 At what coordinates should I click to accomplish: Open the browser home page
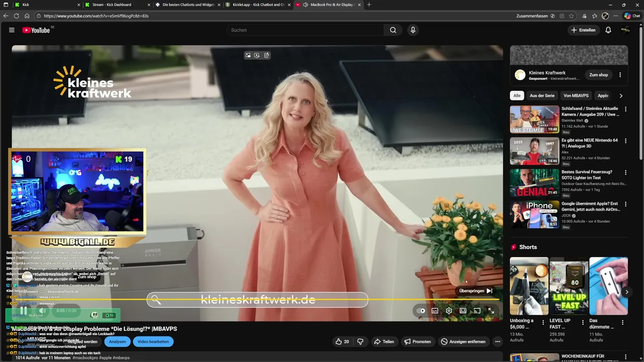pos(27,16)
